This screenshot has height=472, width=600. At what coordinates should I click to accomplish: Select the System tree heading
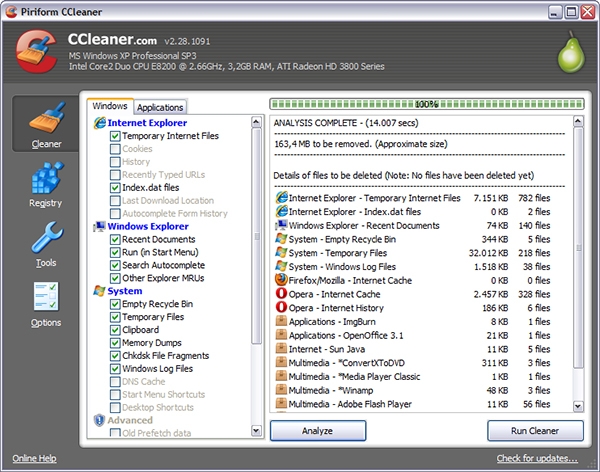tap(125, 291)
